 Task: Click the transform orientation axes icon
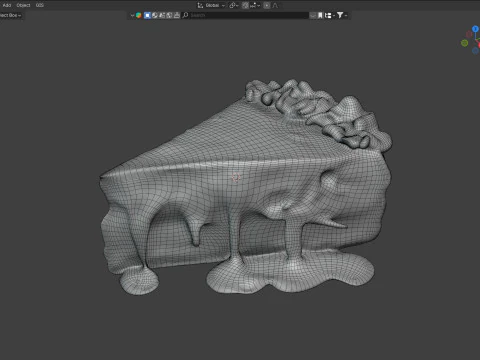click(x=200, y=5)
